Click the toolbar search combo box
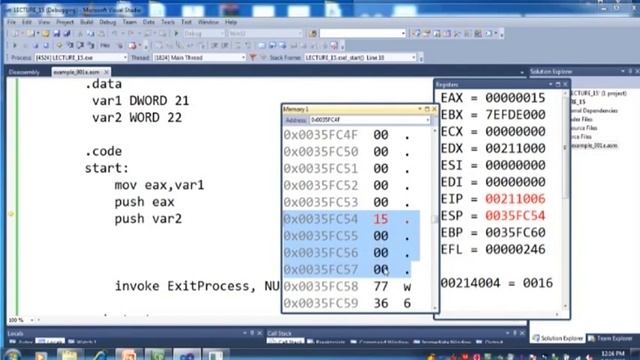The image size is (640, 360). (x=362, y=33)
